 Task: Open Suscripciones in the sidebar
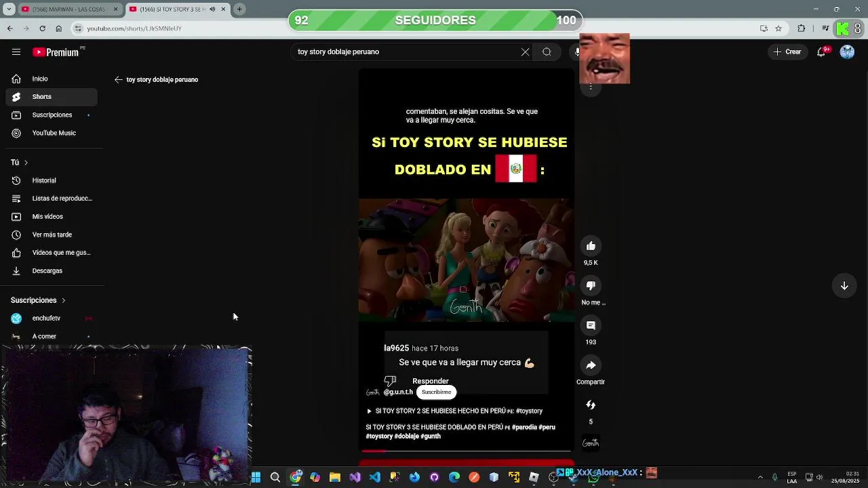52,115
